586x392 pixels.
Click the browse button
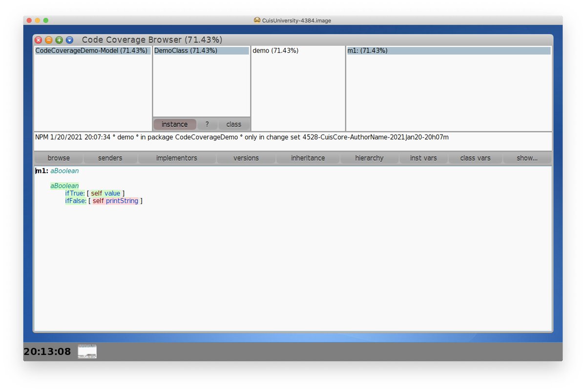click(59, 158)
